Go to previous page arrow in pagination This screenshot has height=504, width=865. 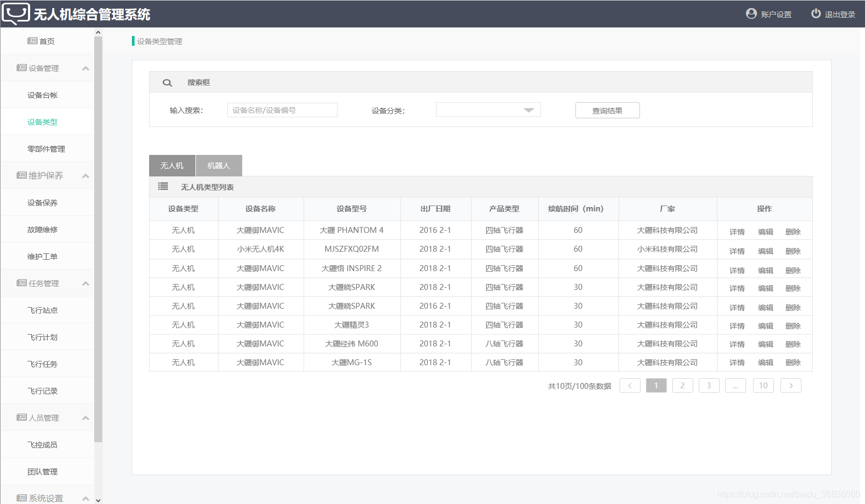click(x=630, y=386)
